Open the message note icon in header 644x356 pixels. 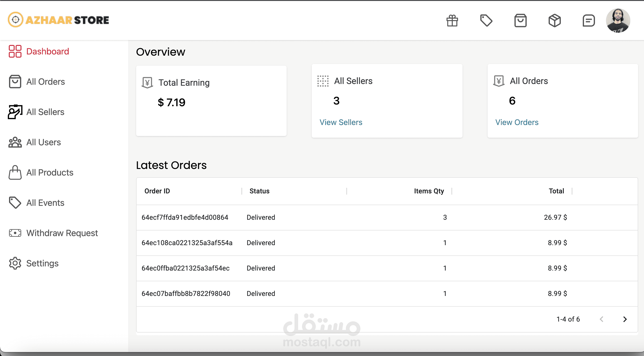(x=588, y=21)
